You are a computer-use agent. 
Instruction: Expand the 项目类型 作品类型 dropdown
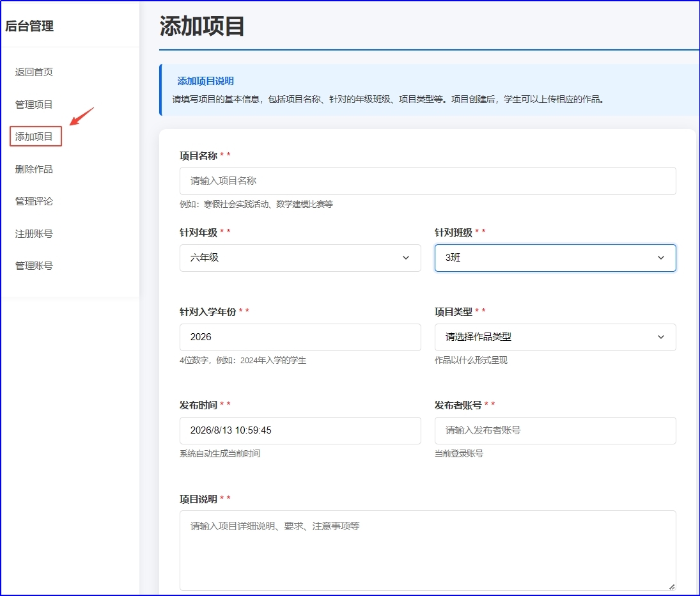coord(556,337)
